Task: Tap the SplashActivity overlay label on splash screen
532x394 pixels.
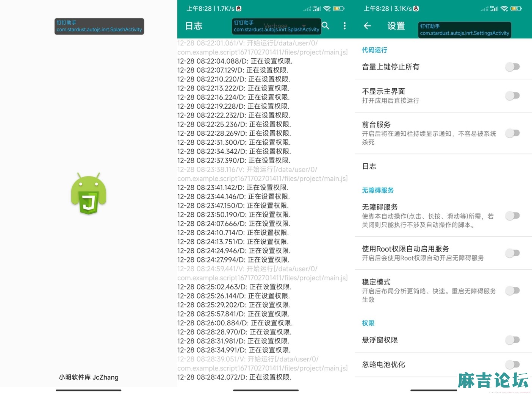Action: [x=99, y=27]
